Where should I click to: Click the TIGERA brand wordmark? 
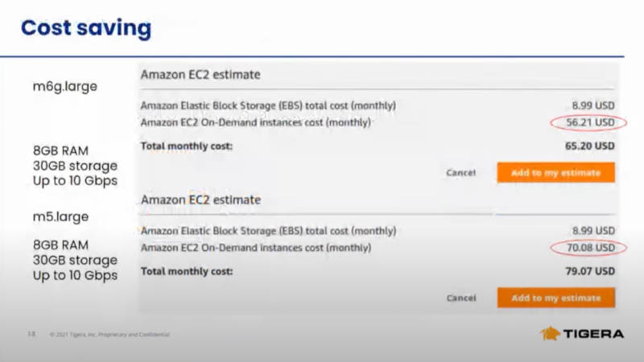(593, 334)
